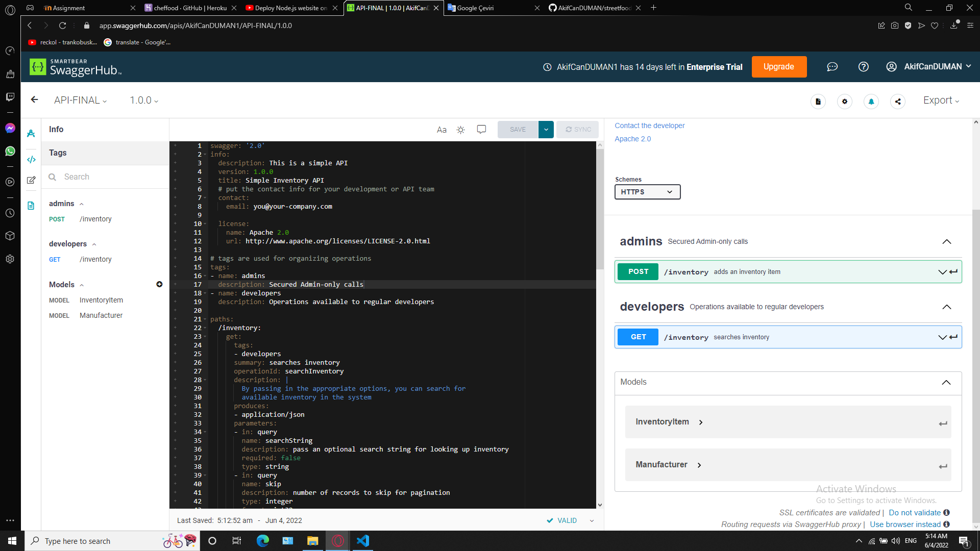Take a page screenshot with the camera icon
This screenshot has width=980, height=551.
pos(895,25)
